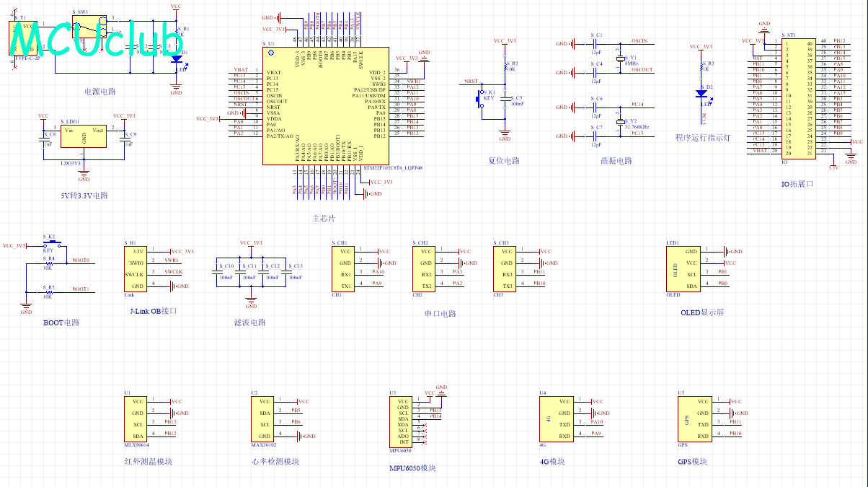Image resolution: width=868 pixels, height=487 pixels.
Task: Click the SWCLK net label on J-Link connector
Action: coord(174,272)
